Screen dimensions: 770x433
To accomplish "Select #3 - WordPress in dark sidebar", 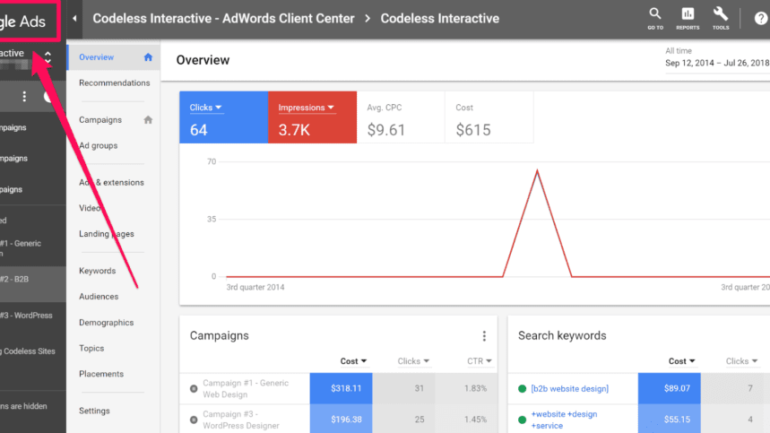I will click(27, 316).
